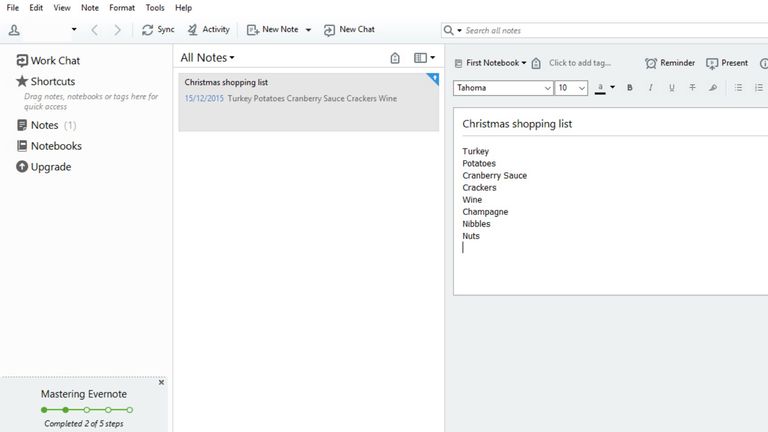The width and height of the screenshot is (768, 432).
Task: Set a Reminder for this note
Action: pos(670,63)
